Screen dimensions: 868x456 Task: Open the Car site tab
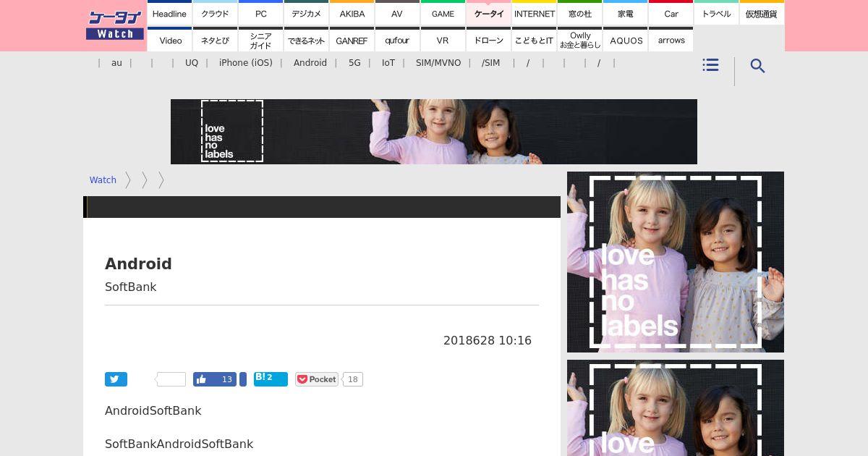pyautogui.click(x=671, y=13)
